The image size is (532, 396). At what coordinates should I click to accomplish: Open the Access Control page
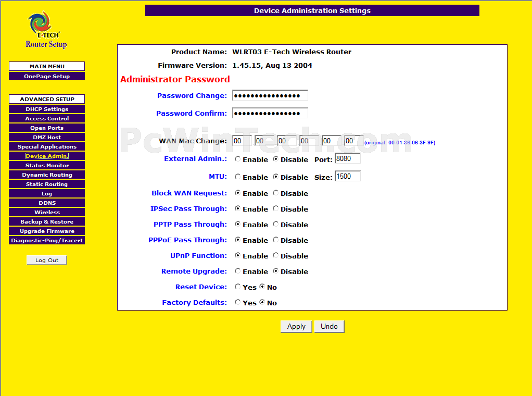tap(47, 118)
